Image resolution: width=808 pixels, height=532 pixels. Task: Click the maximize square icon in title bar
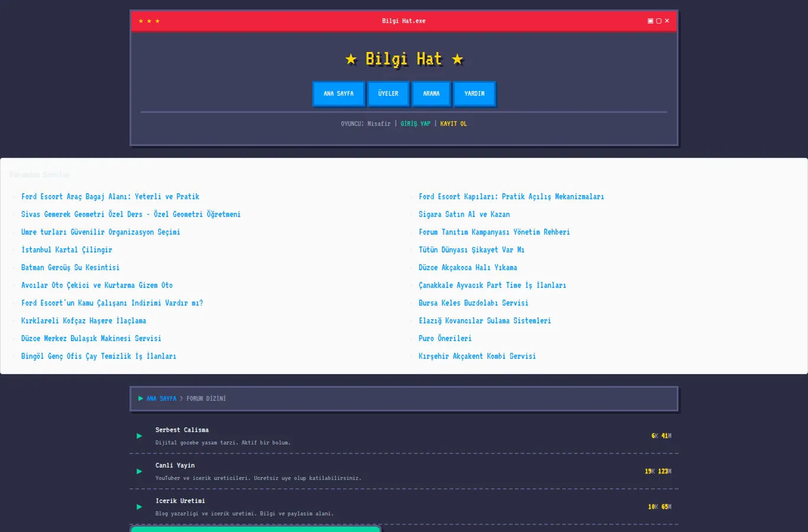pos(659,21)
